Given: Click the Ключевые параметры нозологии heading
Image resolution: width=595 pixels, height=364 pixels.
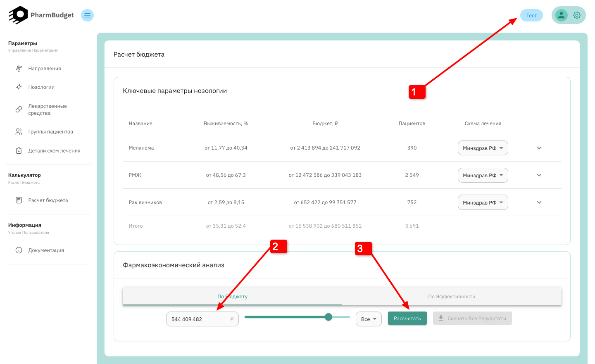Looking at the screenshot, I should 175,91.
